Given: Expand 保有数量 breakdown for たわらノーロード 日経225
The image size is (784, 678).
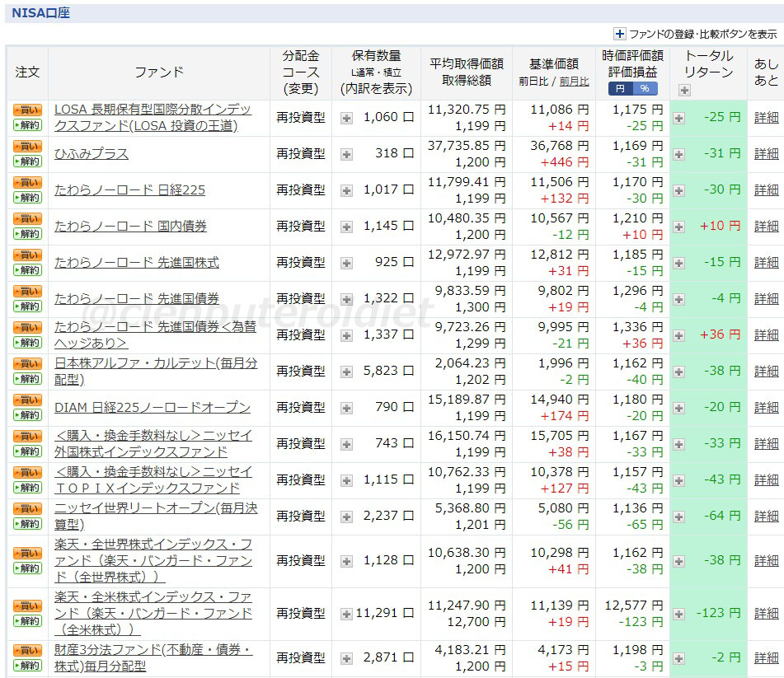Looking at the screenshot, I should tap(346, 191).
